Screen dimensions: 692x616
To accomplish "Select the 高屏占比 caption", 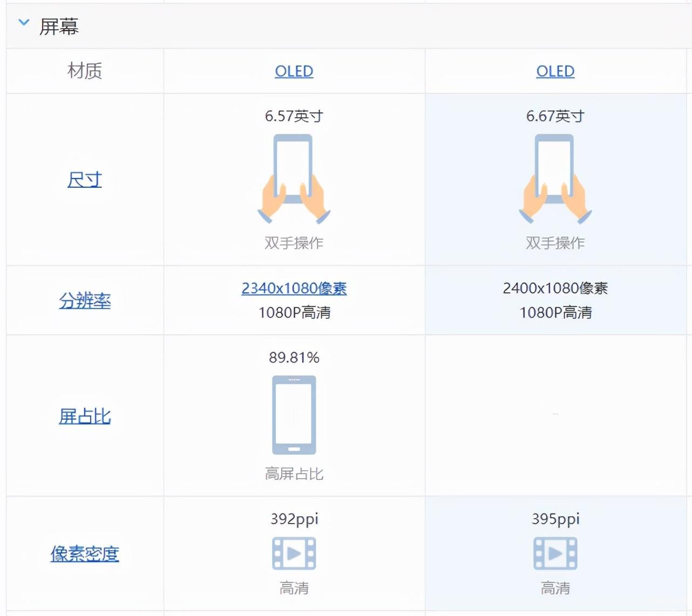I will [x=294, y=474].
